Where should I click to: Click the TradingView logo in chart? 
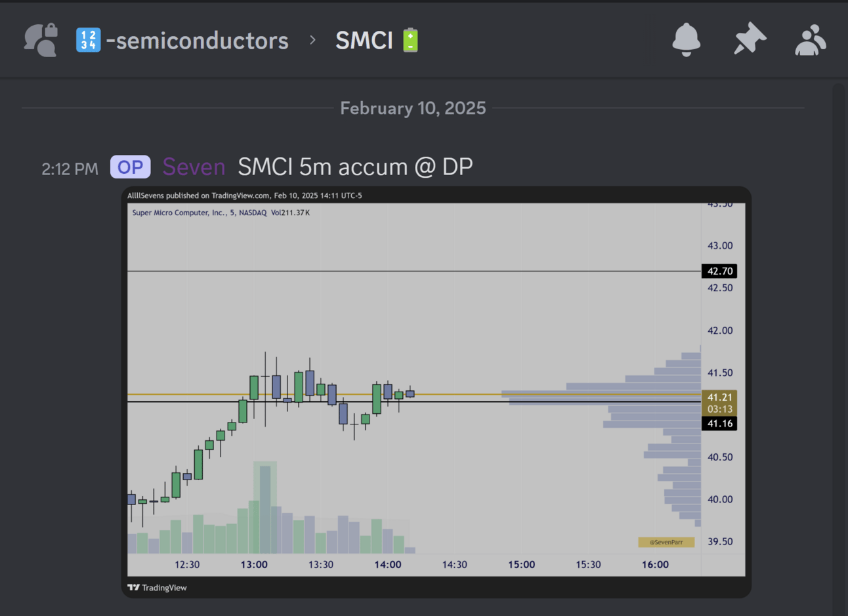157,588
